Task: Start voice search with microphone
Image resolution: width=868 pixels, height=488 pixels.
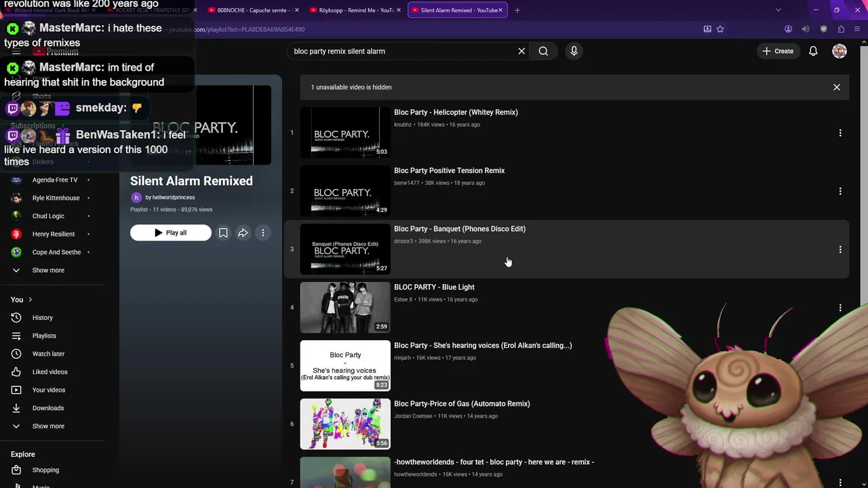Action: (574, 51)
